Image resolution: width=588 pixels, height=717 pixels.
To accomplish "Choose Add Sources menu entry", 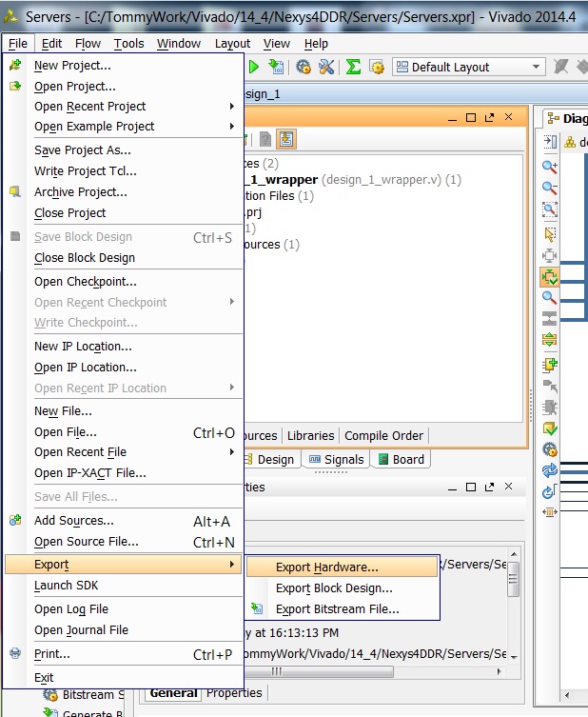I will point(124,521).
